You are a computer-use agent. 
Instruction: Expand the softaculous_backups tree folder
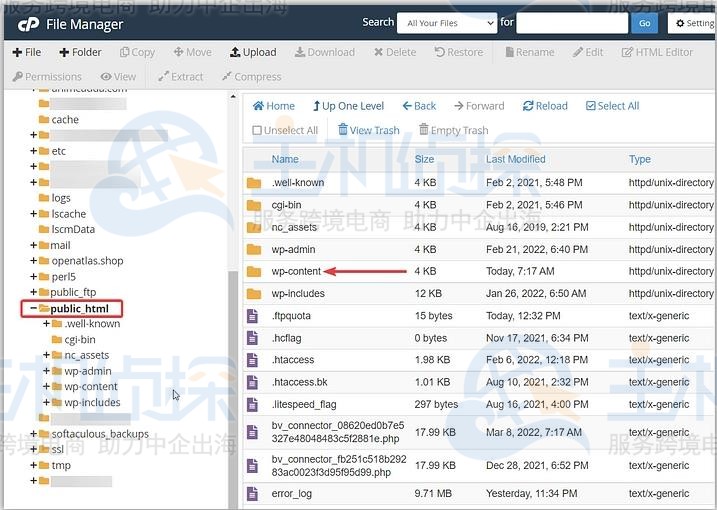point(33,434)
